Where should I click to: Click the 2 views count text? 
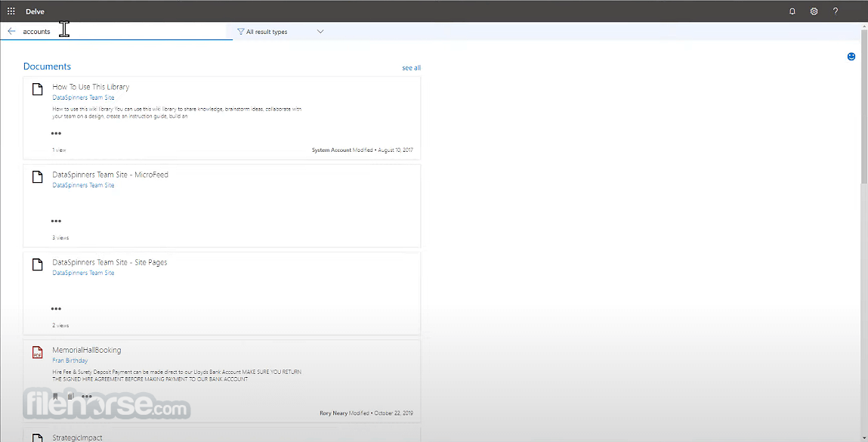coord(61,325)
